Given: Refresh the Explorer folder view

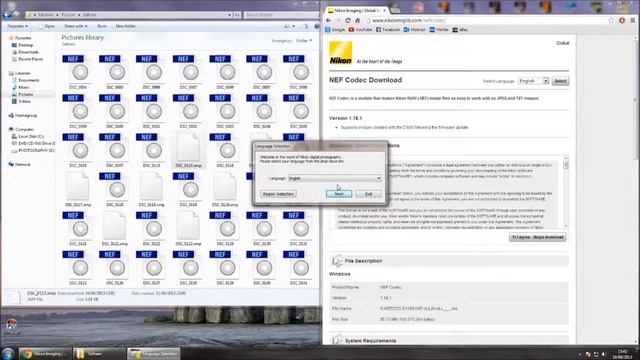Looking at the screenshot, I should click(x=237, y=15).
